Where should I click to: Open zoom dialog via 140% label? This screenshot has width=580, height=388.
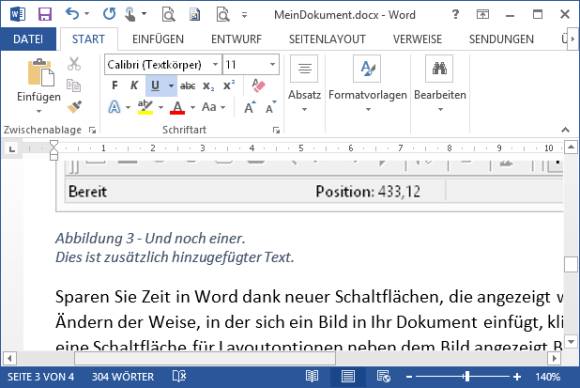pyautogui.click(x=548, y=377)
